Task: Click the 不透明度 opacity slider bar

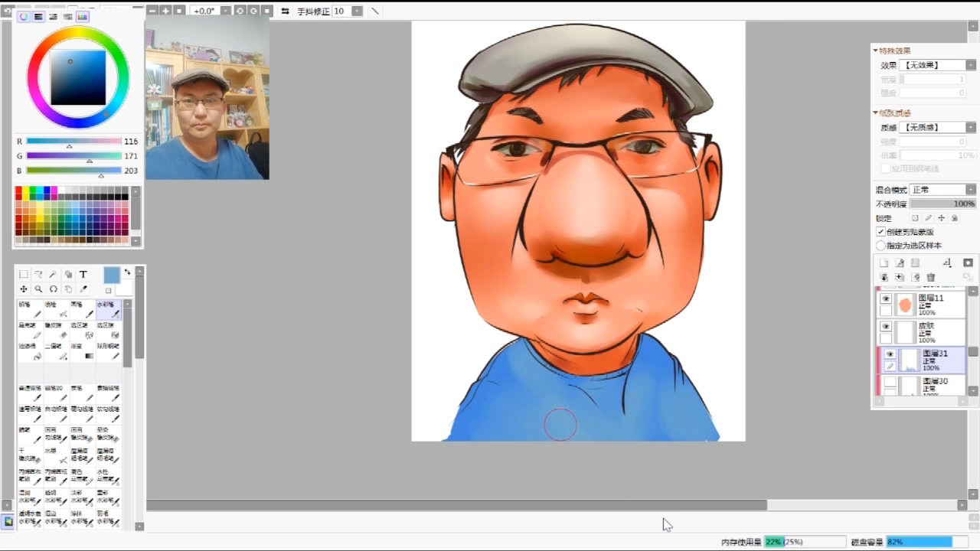Action: point(942,204)
